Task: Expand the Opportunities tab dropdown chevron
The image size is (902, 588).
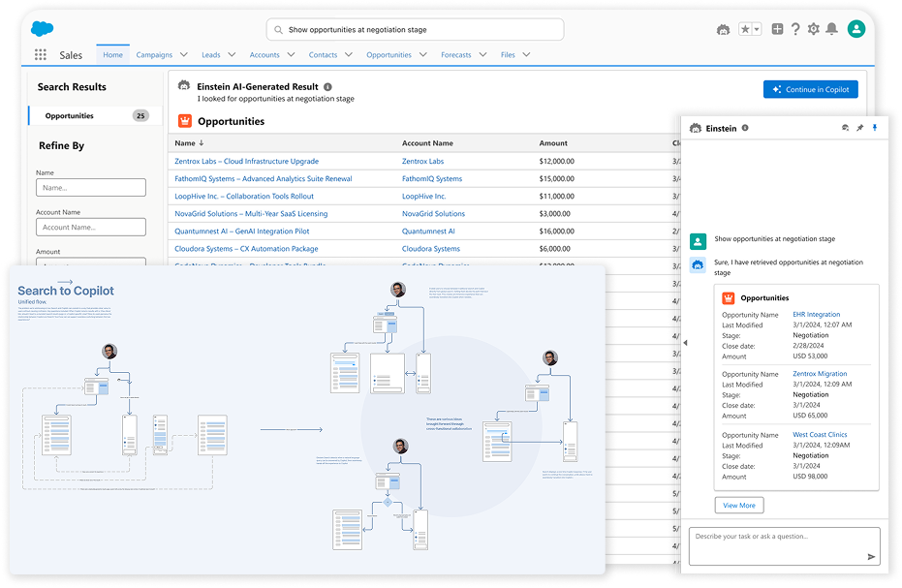Action: [x=422, y=55]
